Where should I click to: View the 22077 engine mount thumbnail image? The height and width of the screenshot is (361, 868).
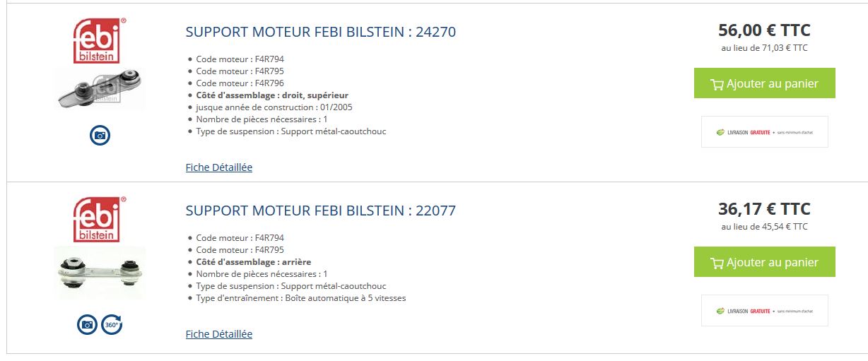(x=100, y=273)
